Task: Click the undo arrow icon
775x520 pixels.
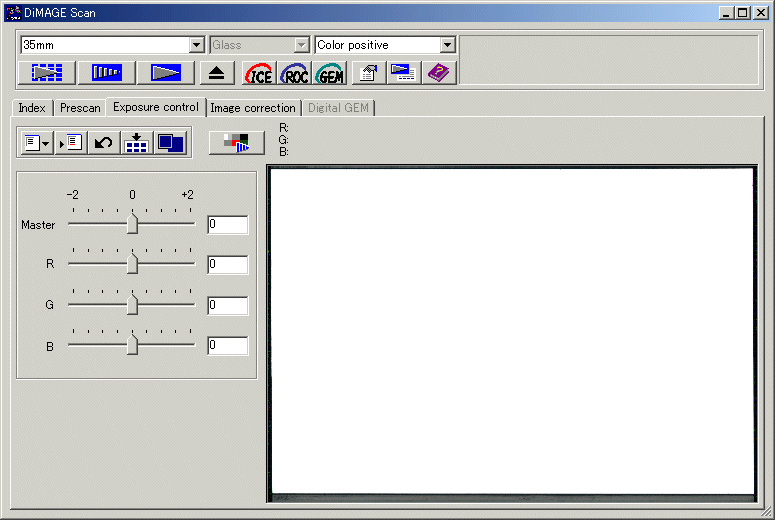Action: click(103, 143)
